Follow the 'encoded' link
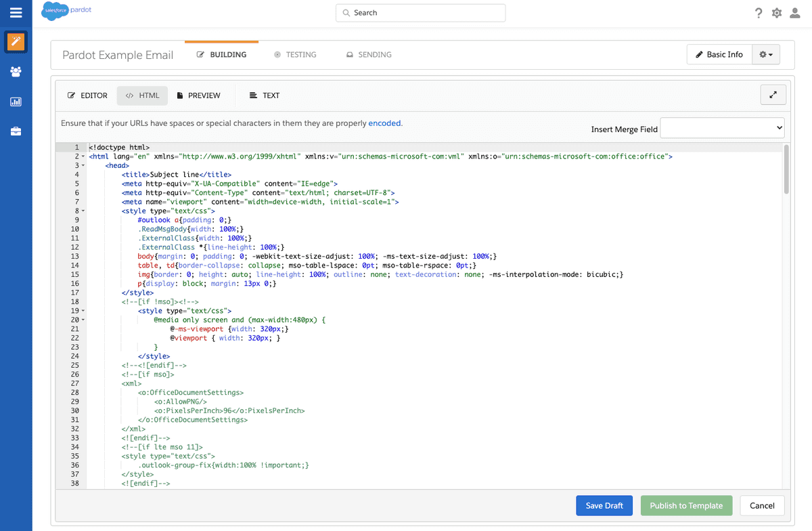The width and height of the screenshot is (812, 531). pos(384,123)
